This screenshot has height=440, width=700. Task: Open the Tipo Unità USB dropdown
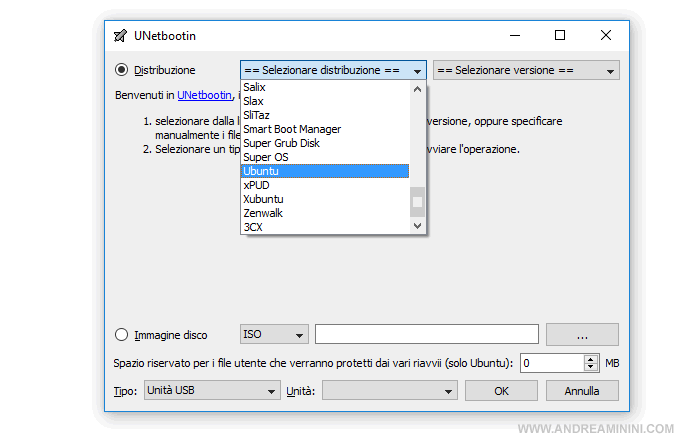click(212, 391)
